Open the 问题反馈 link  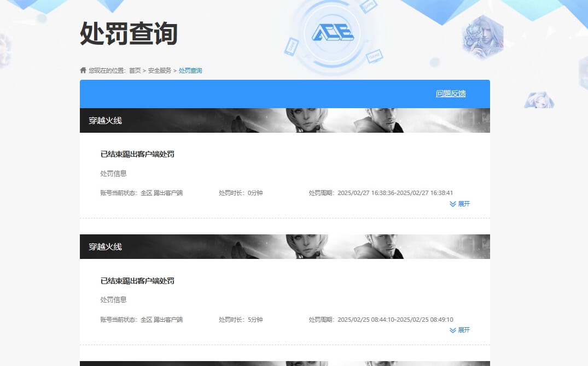pos(451,93)
